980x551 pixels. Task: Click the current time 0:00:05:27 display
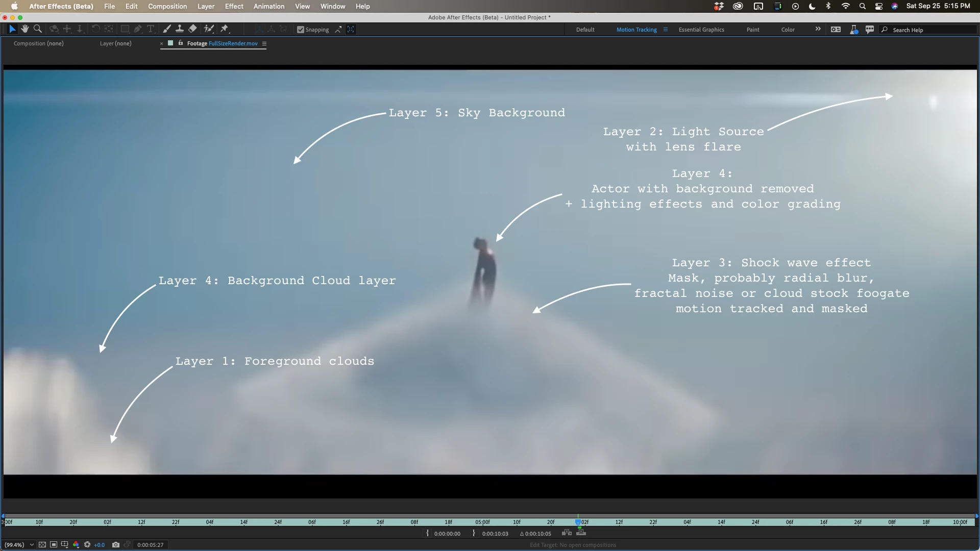coord(150,545)
